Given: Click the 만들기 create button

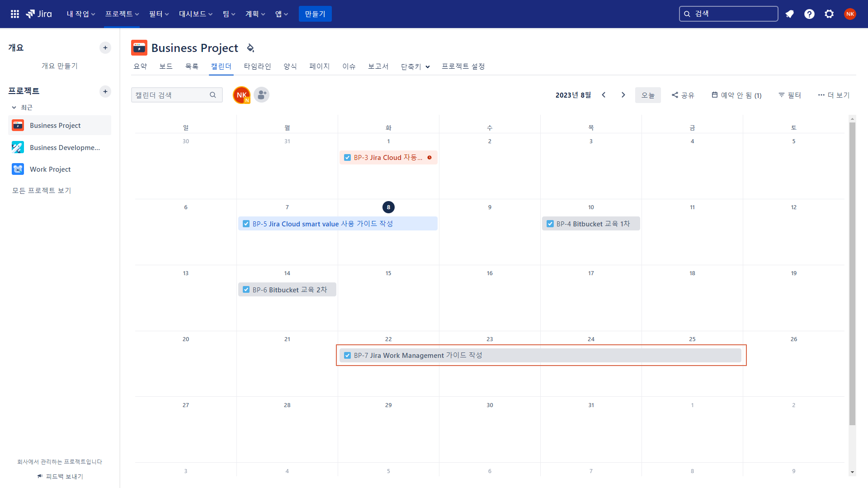Looking at the screenshot, I should pyautogui.click(x=315, y=14).
